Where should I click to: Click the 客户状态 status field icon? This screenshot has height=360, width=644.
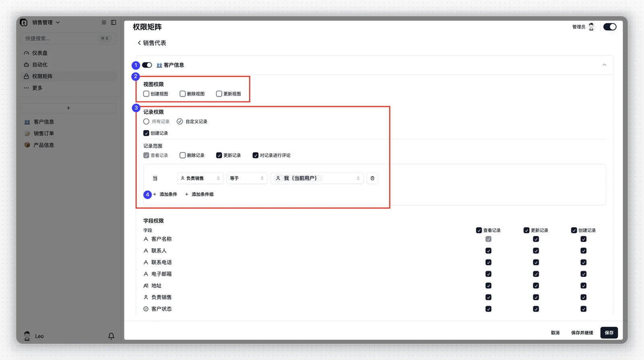[146, 309]
